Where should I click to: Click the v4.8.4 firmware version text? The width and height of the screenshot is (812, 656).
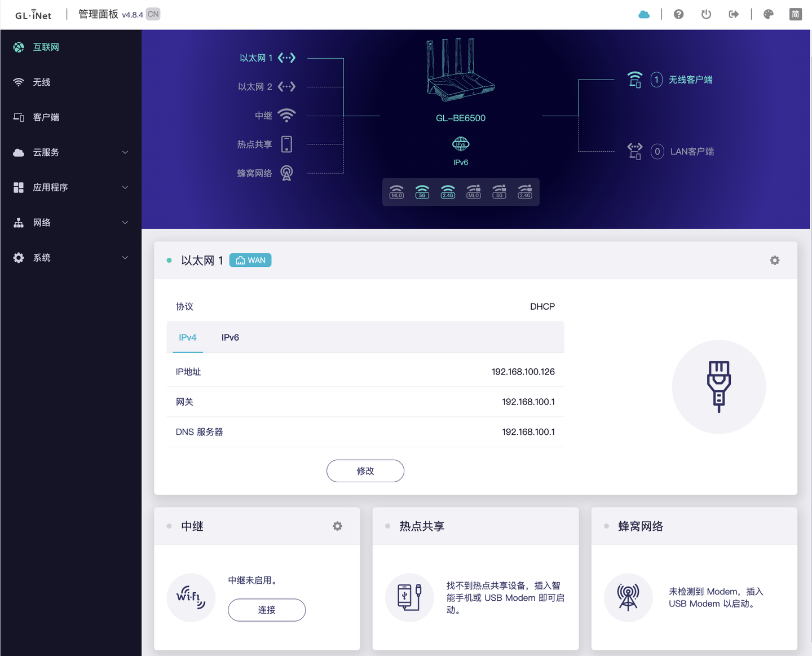click(x=133, y=15)
